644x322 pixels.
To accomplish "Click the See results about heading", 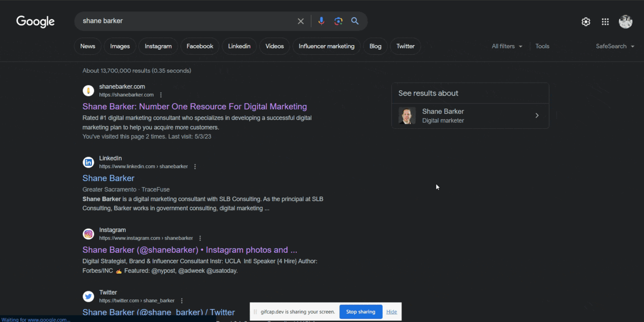I will pos(428,93).
